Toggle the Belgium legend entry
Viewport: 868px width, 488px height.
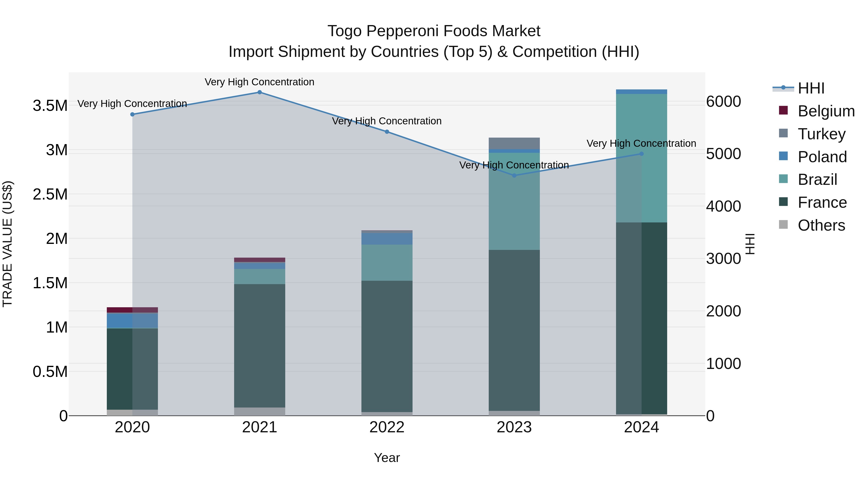[x=817, y=111]
